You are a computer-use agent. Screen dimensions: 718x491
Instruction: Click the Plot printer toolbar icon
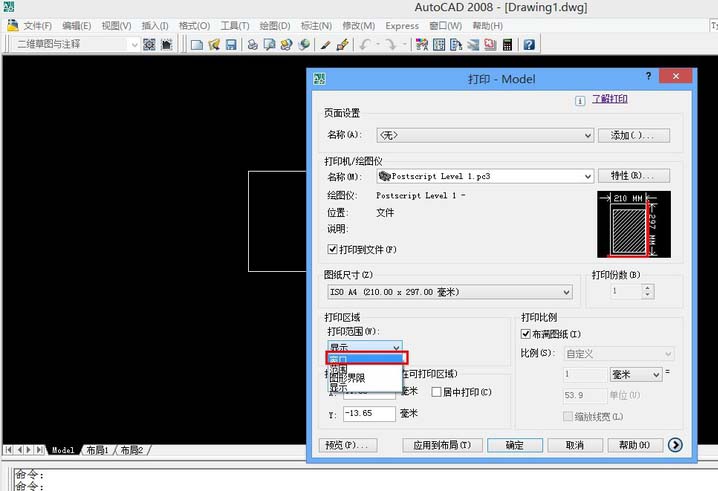pyautogui.click(x=253, y=44)
